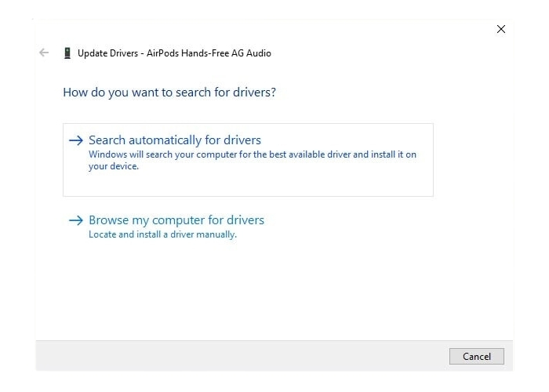Click the 'Update Drivers - AirPods Hands-Free AG Audio' title
The width and height of the screenshot is (549, 392).
click(x=174, y=53)
